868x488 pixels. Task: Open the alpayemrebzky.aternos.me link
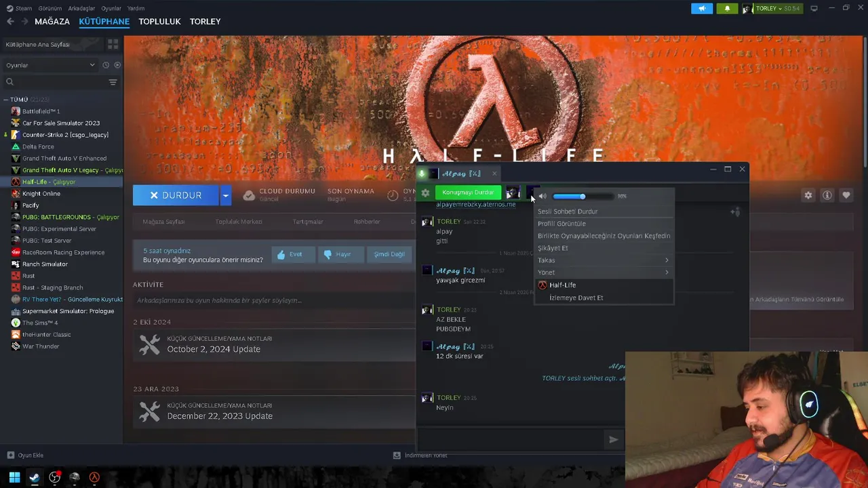pos(475,204)
